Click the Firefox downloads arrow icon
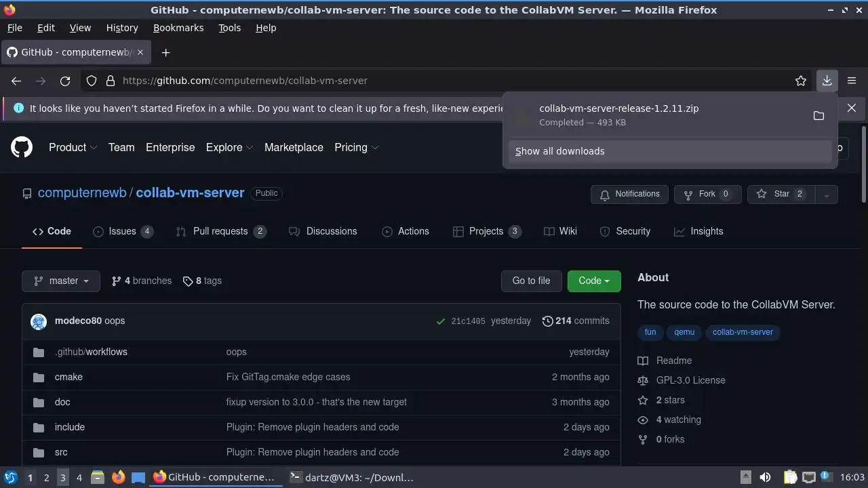The width and height of the screenshot is (868, 488). [827, 81]
